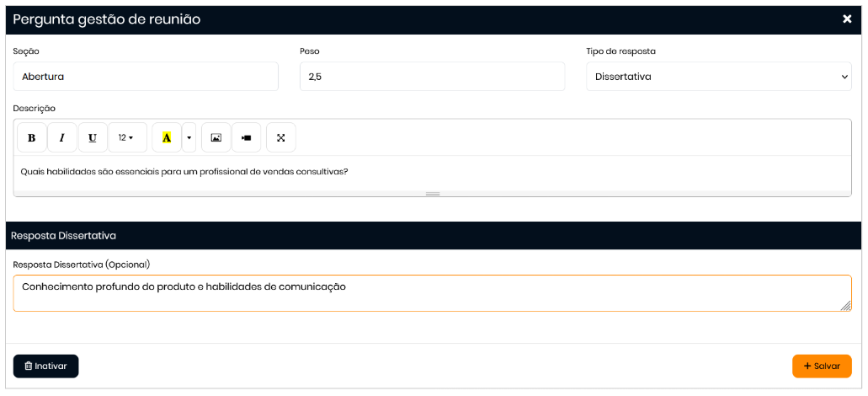Click the Resposta Dissertativa section header
Image resolution: width=868 pixels, height=396 pixels.
(x=64, y=236)
